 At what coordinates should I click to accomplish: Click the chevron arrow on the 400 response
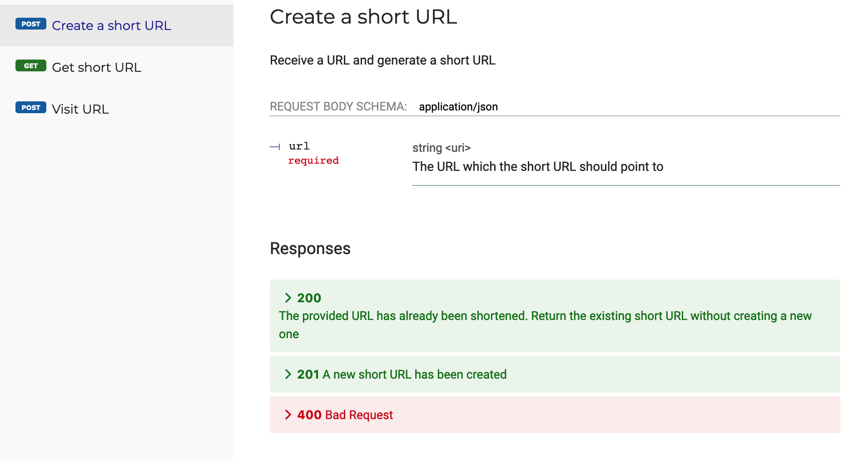click(x=288, y=414)
